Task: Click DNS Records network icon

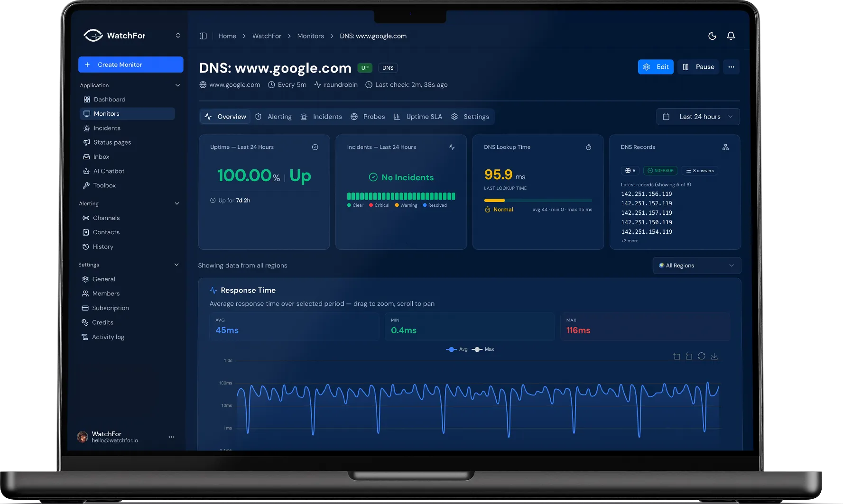Action: [725, 147]
